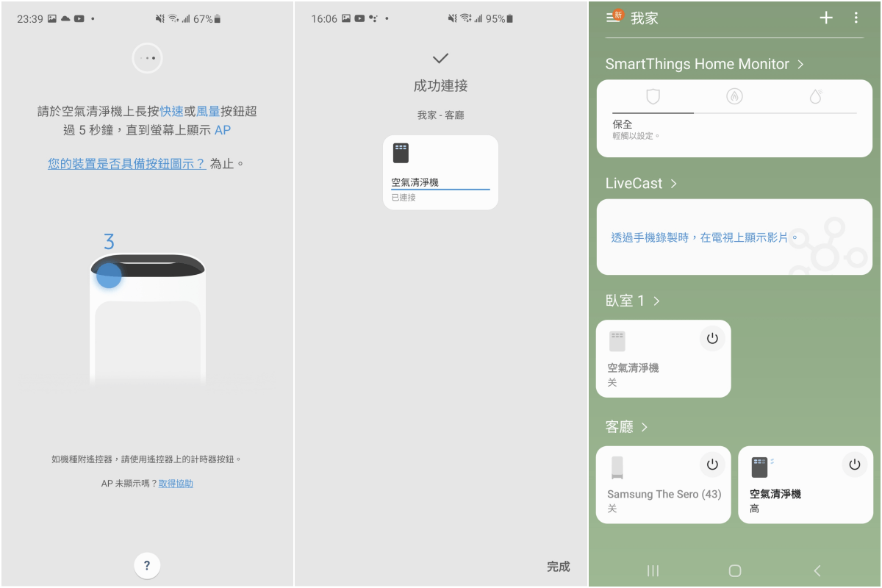The image size is (882, 588).
Task: Click the remote control timer hint text
Action: pos(147,459)
